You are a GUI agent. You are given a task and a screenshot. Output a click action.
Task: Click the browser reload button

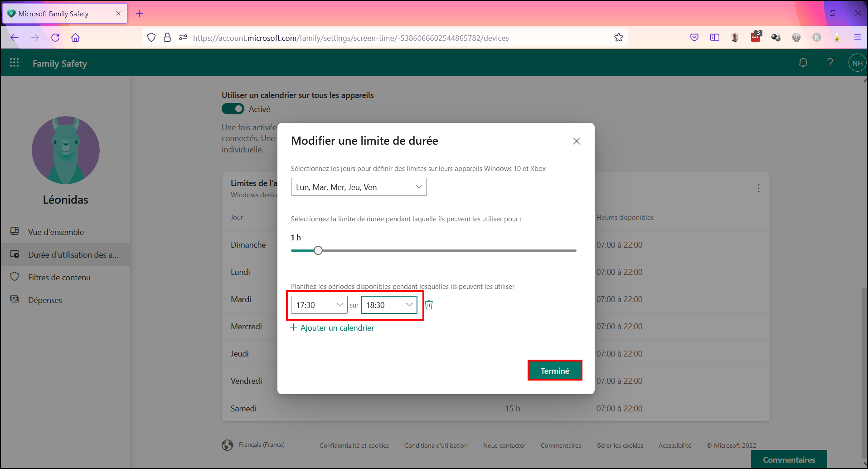click(x=55, y=38)
